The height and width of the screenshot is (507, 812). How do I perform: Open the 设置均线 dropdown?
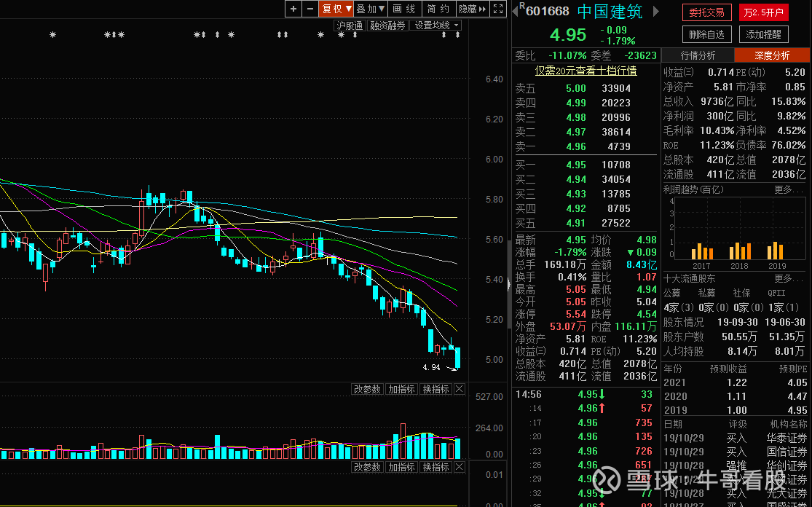tap(436, 25)
